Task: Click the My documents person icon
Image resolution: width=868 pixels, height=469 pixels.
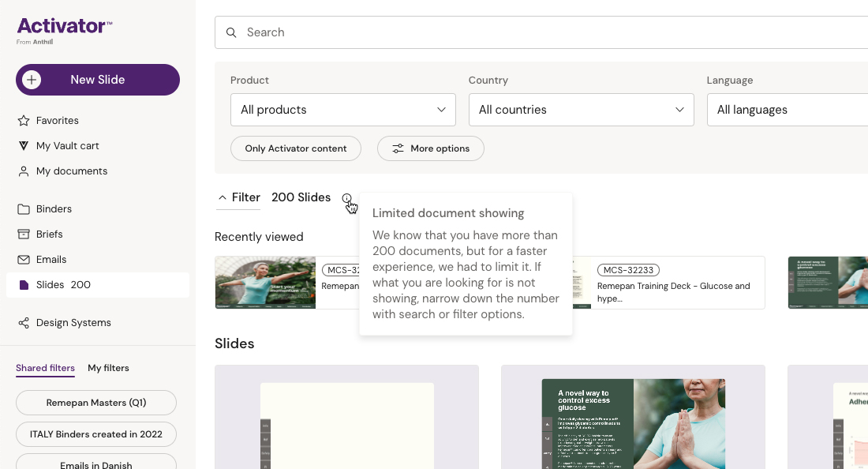Action: 23,171
